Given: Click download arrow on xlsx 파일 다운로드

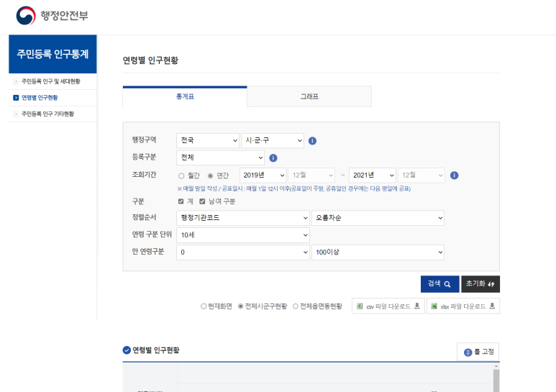Looking at the screenshot, I should [492, 306].
